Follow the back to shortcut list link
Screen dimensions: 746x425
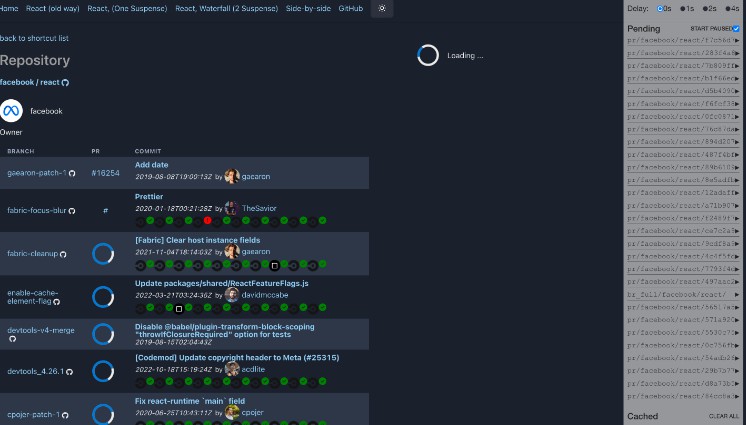[34, 38]
